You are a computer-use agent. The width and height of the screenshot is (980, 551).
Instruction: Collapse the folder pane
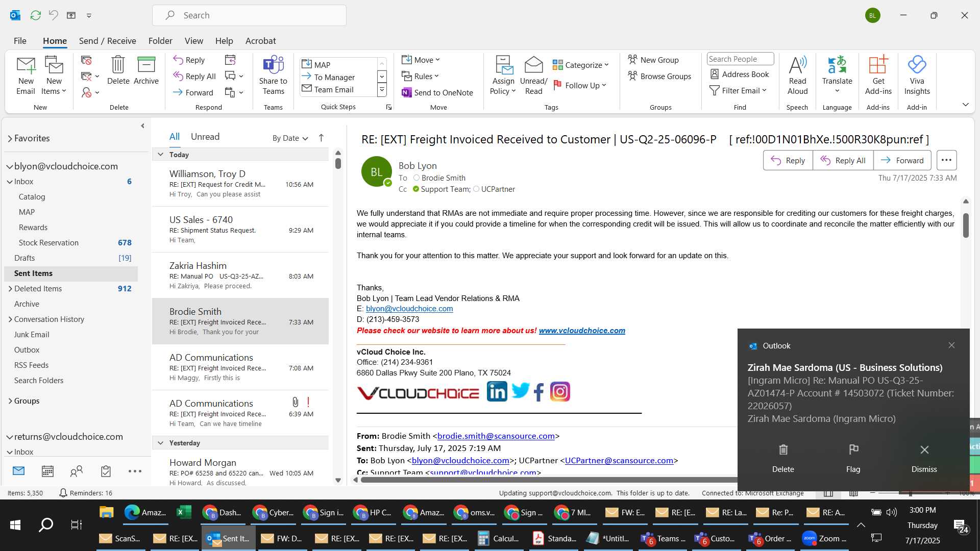[x=142, y=126]
